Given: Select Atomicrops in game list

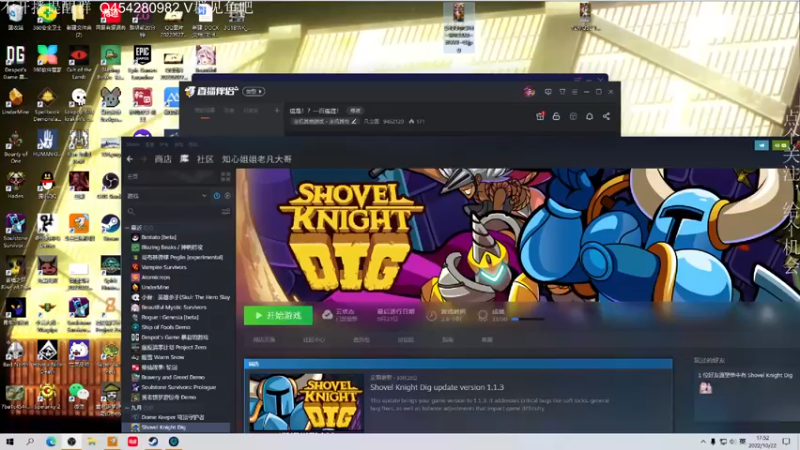Looking at the screenshot, I should [156, 277].
